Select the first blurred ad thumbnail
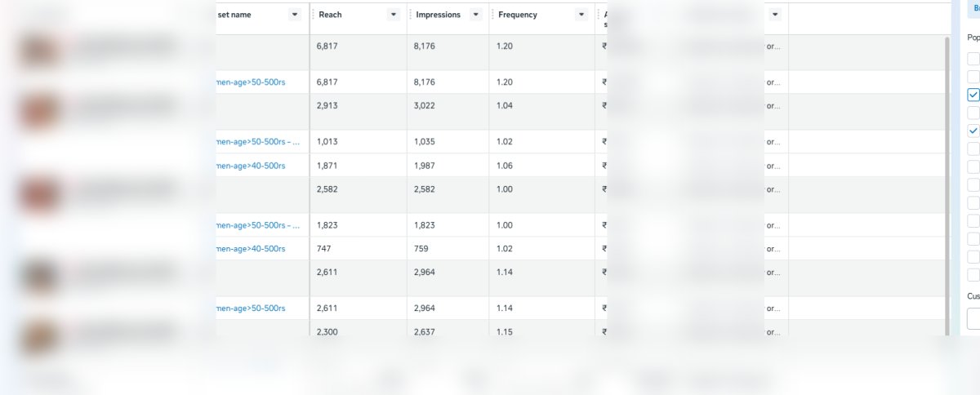Screen dimensions: 980x395 (x=36, y=51)
